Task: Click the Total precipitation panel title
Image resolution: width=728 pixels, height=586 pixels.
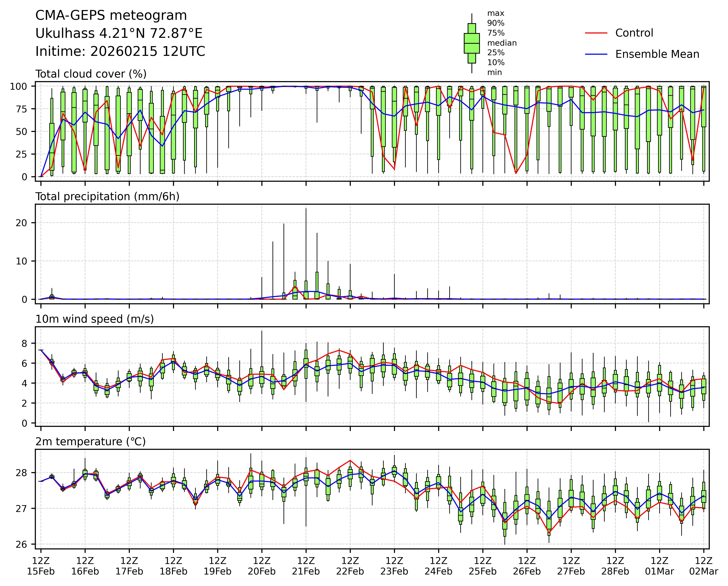Action: (107, 197)
